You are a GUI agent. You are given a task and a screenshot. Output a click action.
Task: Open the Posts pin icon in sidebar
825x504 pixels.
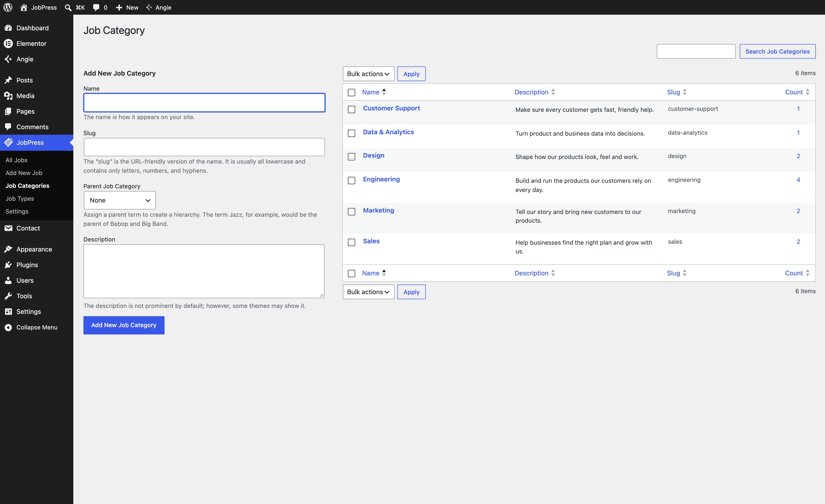click(x=8, y=80)
